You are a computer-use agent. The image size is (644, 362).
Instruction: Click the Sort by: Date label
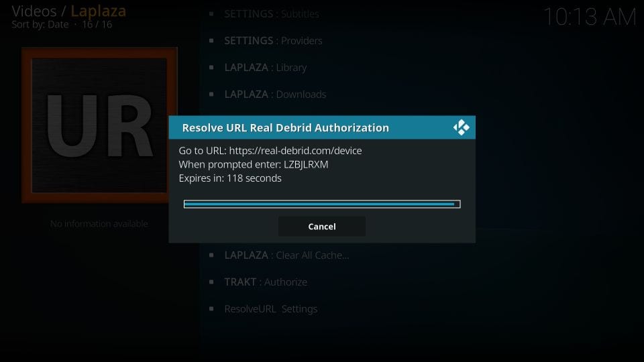click(40, 25)
